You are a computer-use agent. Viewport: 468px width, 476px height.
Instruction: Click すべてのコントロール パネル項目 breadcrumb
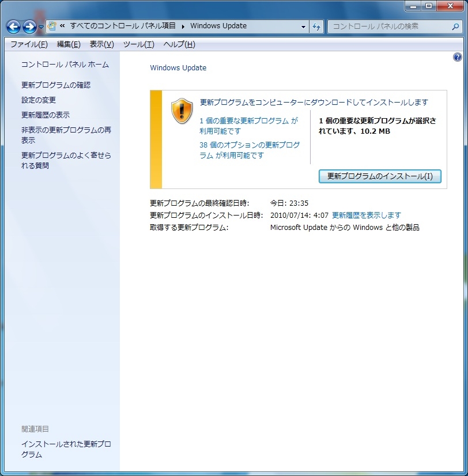pos(123,26)
